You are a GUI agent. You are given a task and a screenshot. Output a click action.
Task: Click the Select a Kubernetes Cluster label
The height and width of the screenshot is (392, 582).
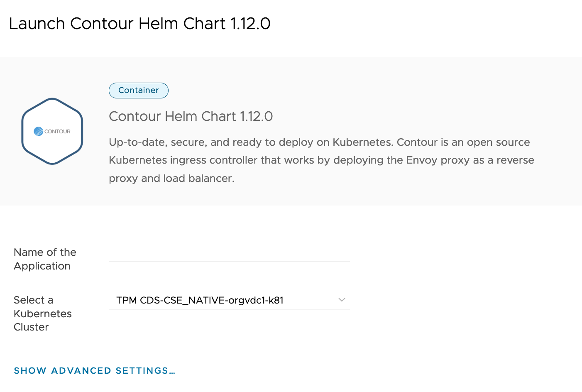[42, 314]
